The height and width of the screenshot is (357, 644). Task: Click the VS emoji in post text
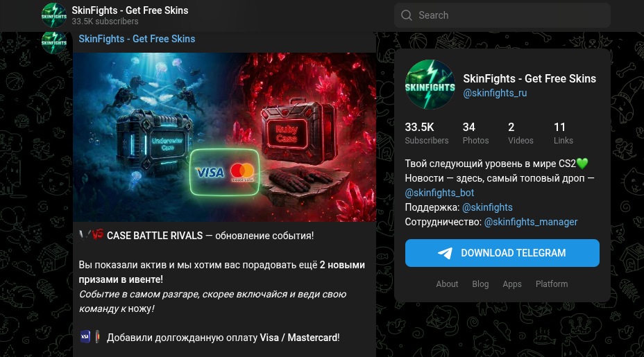[x=97, y=235]
